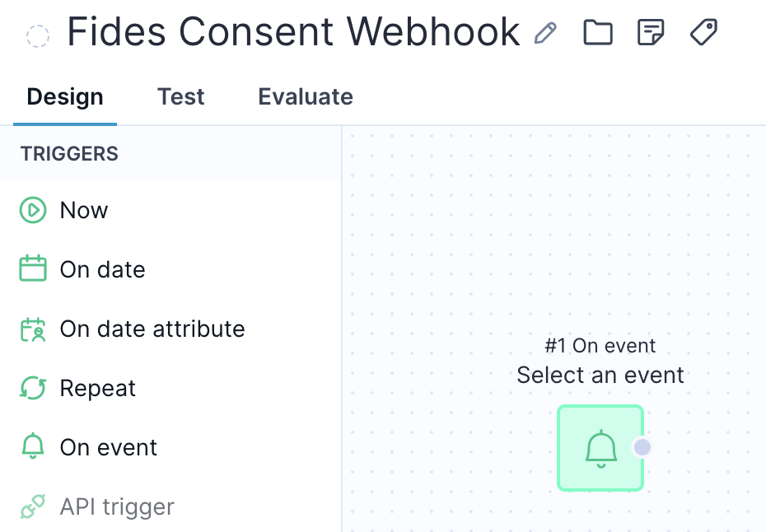Image resolution: width=766 pixels, height=532 pixels.
Task: Click the Fides Consent Webhook title
Action: point(293,33)
